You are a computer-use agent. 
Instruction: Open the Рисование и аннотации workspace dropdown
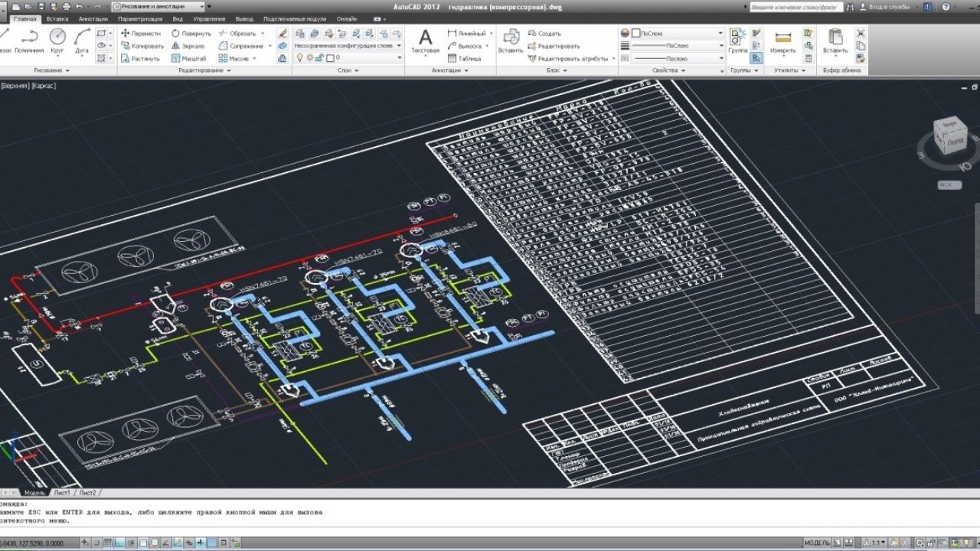(x=158, y=6)
